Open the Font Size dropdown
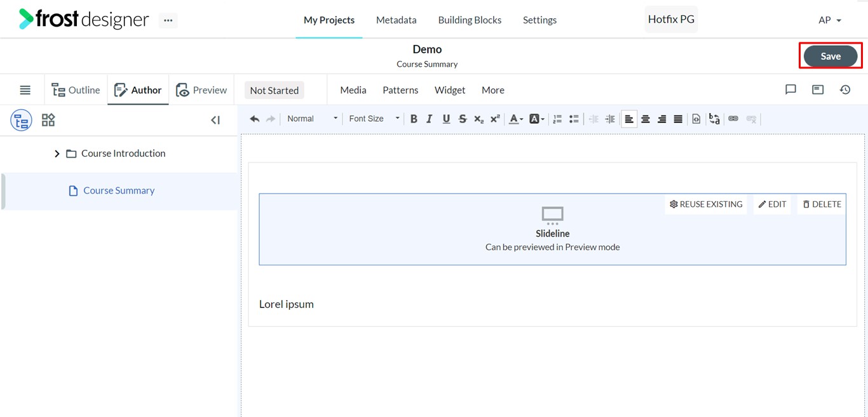The width and height of the screenshot is (868, 417). click(374, 119)
